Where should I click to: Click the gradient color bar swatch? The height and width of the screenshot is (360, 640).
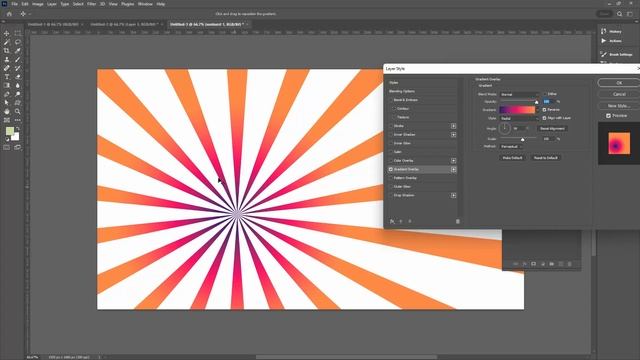pos(517,110)
